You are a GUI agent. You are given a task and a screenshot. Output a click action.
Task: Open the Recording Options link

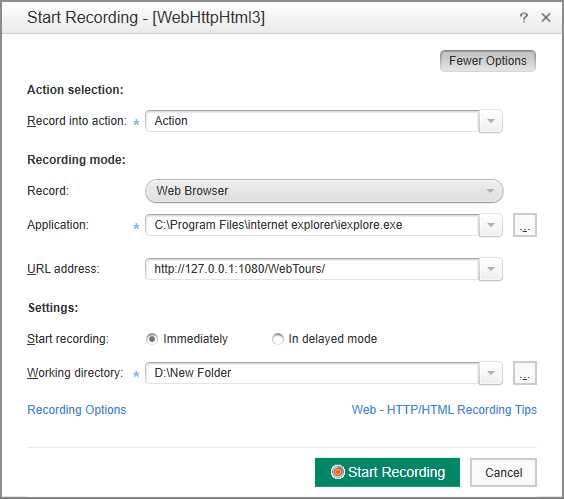pos(77,410)
